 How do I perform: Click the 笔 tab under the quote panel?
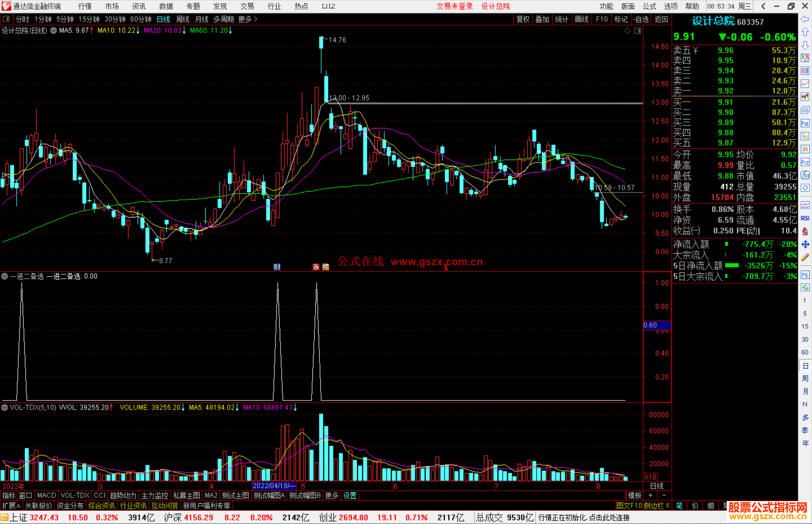(679, 506)
